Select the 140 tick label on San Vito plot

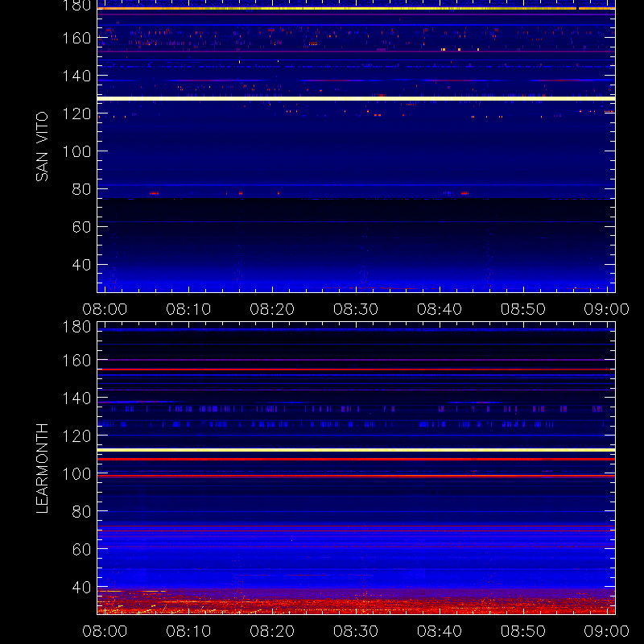pyautogui.click(x=76, y=76)
